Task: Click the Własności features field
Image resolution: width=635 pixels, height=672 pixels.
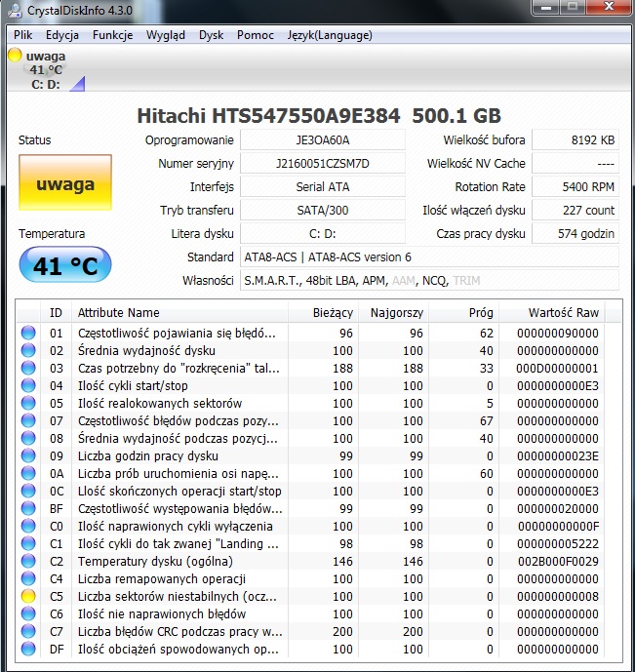Action: pyautogui.click(x=429, y=280)
